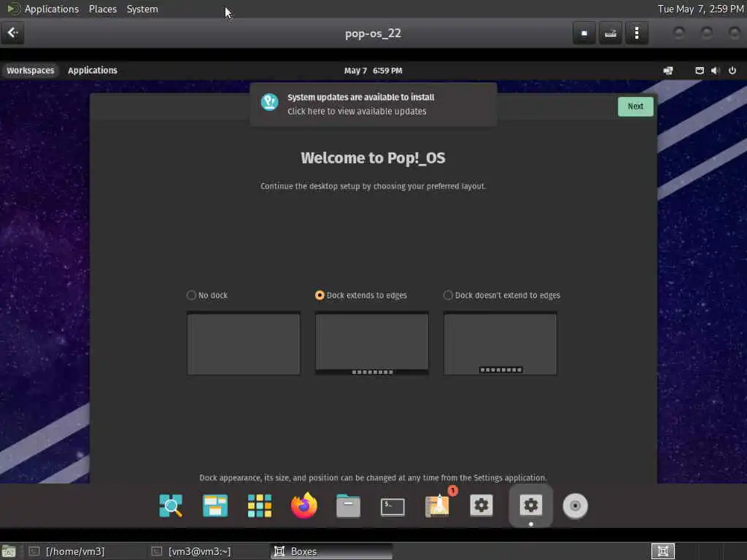Switch to the Boxes taskbar window
Image resolution: width=747 pixels, height=560 pixels.
332,551
